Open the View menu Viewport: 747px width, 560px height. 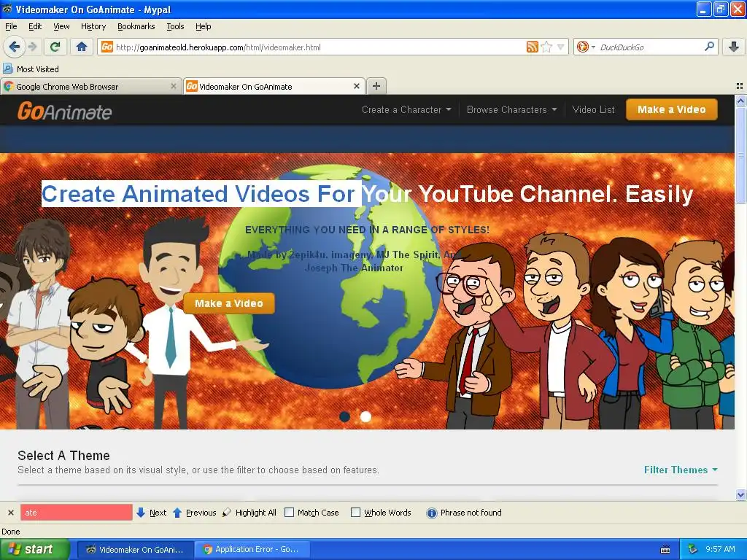(61, 26)
